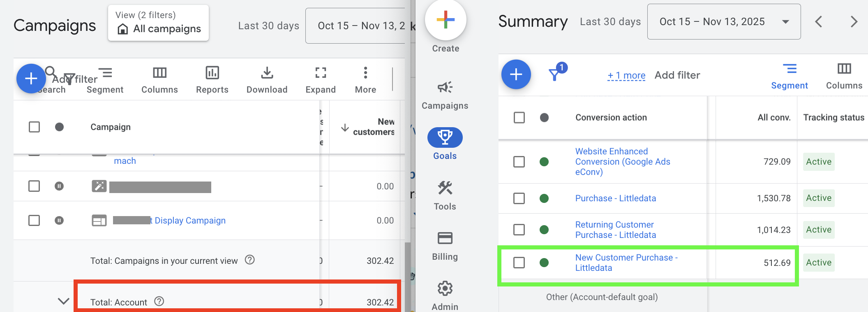Check the box for the redacted campaign
The width and height of the screenshot is (868, 312).
(34, 186)
